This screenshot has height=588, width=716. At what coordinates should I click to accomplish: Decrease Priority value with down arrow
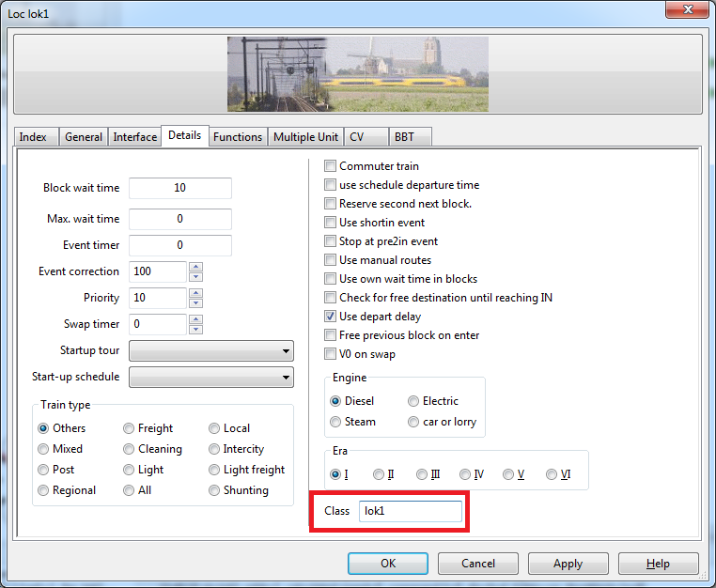tap(195, 303)
